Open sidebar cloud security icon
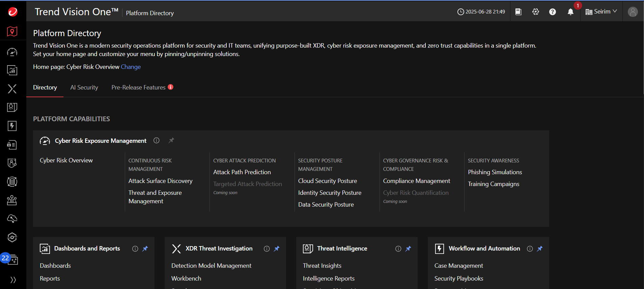The image size is (644, 289). tap(12, 219)
